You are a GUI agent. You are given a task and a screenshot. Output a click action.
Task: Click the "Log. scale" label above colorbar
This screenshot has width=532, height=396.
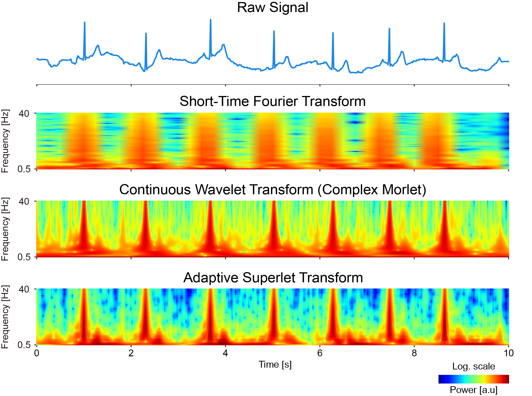click(x=473, y=366)
